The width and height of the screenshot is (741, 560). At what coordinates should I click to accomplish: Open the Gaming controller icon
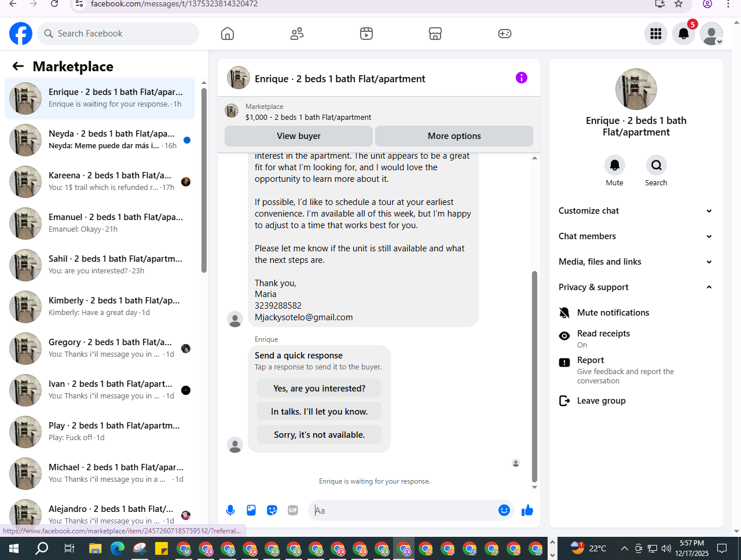505,34
